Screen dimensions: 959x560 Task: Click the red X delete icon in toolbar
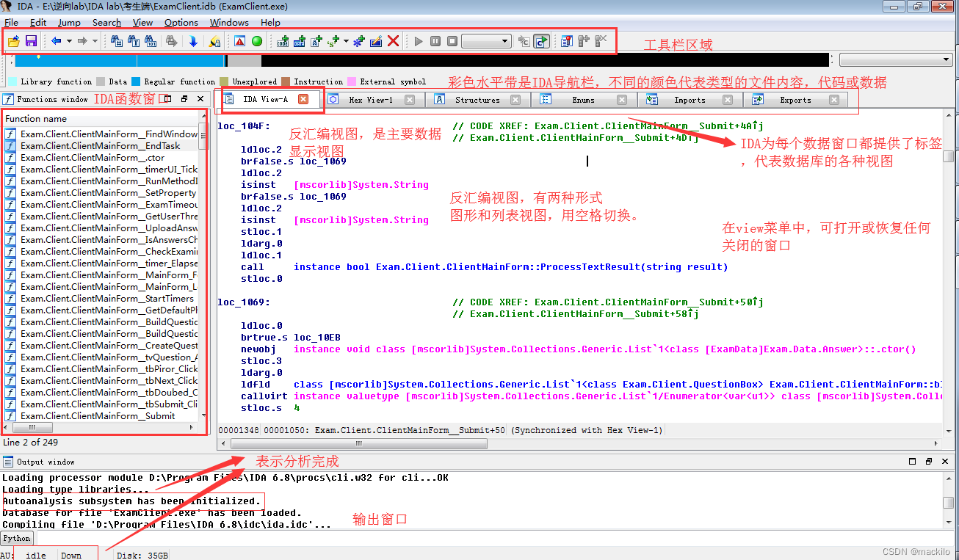pyautogui.click(x=393, y=41)
